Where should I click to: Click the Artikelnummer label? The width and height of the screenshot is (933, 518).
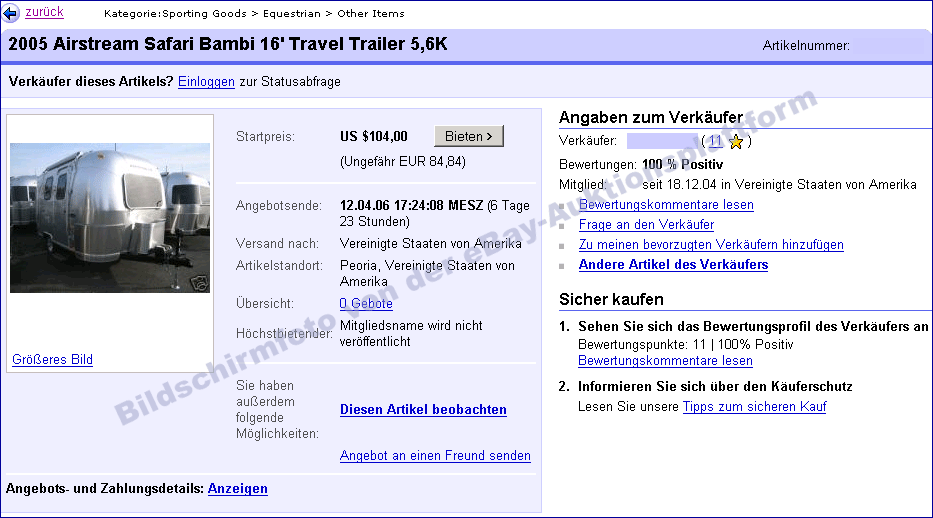coord(806,46)
